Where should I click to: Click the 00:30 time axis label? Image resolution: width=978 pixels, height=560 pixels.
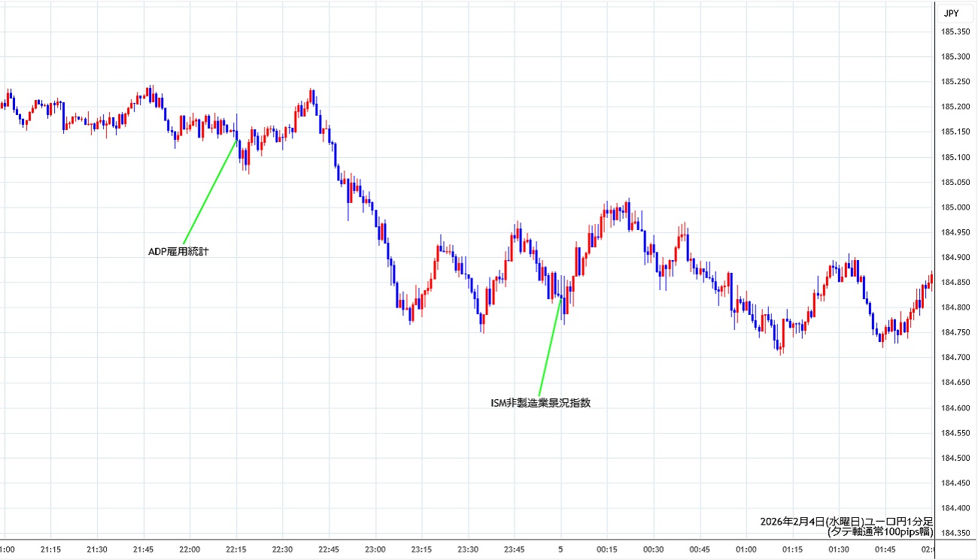coord(653,549)
